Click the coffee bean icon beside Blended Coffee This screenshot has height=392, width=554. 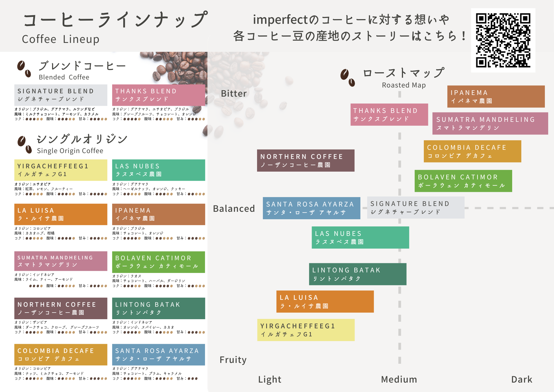(24, 69)
